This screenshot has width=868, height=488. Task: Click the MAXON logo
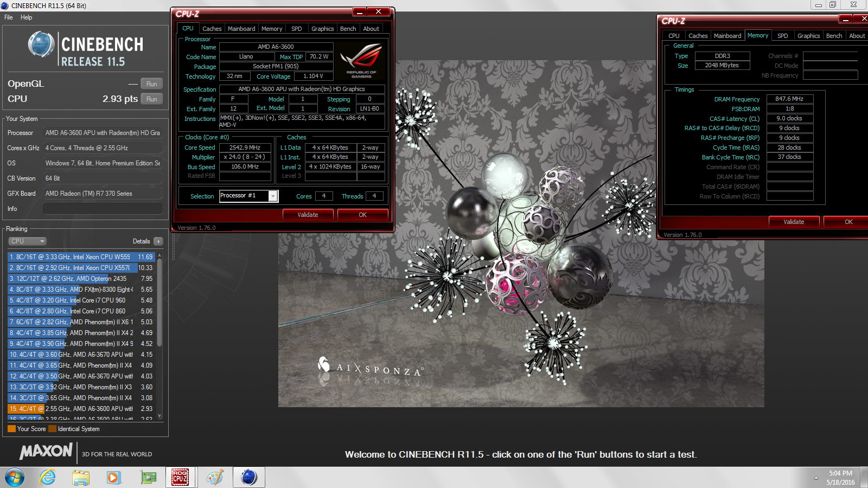coord(46,451)
